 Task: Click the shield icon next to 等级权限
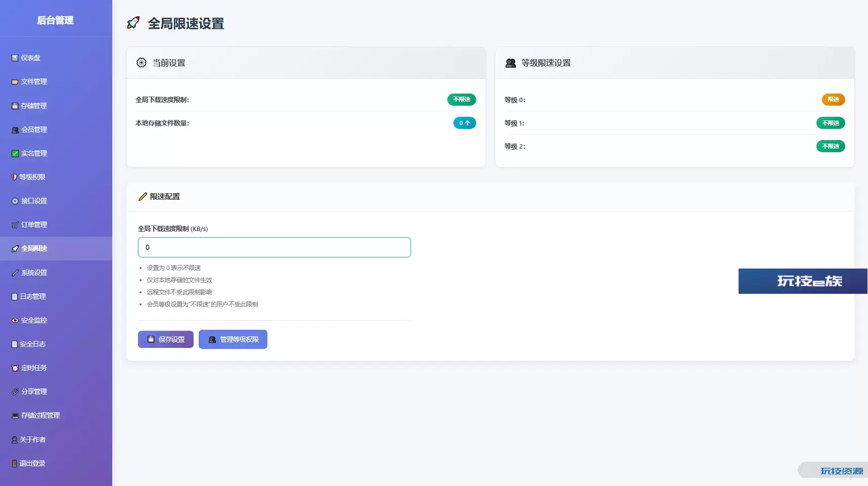click(x=14, y=178)
